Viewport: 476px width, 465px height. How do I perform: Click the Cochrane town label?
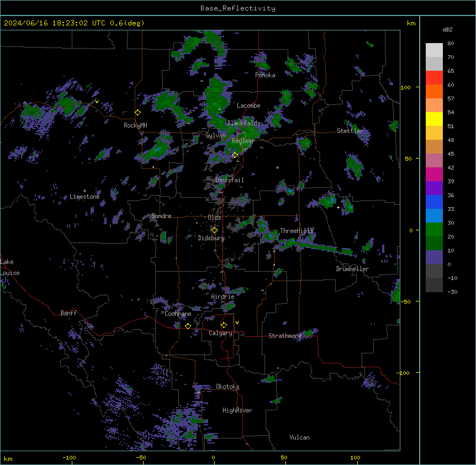[178, 314]
